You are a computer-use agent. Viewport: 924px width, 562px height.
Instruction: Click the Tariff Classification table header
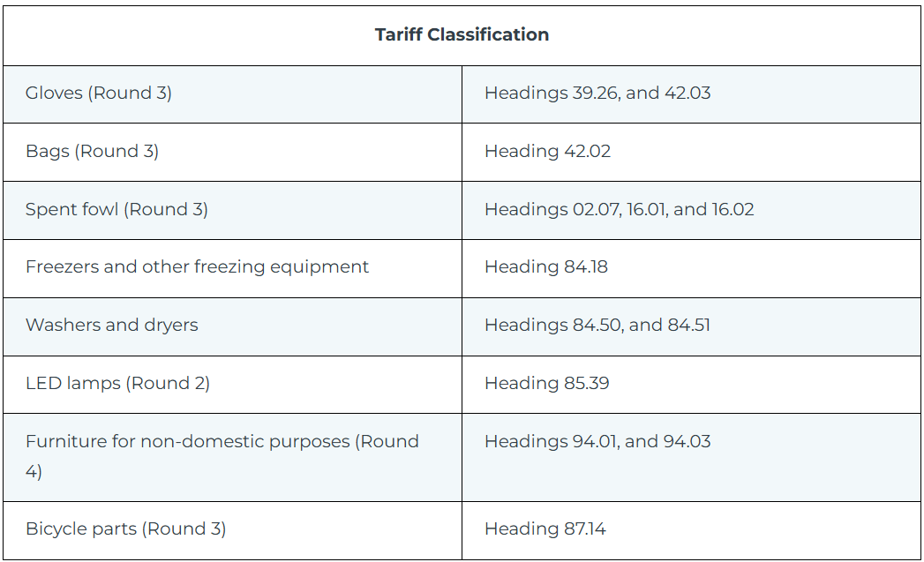click(462, 34)
